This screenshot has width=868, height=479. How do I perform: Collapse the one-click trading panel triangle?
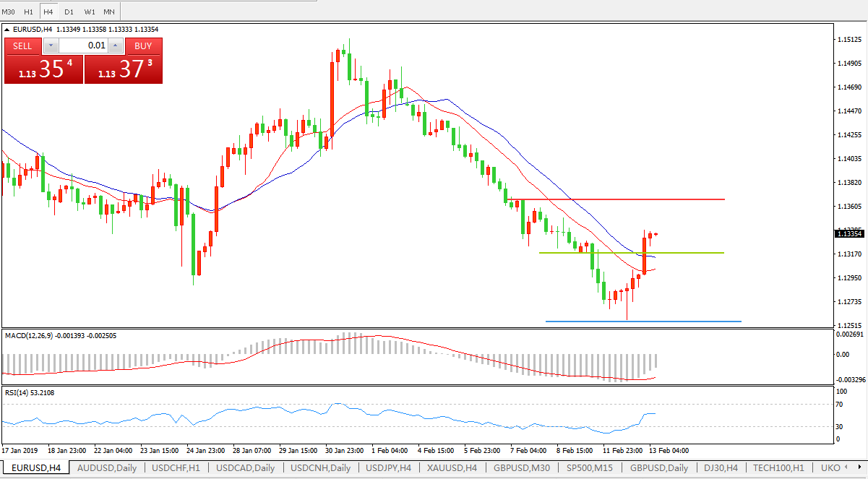pos(8,30)
